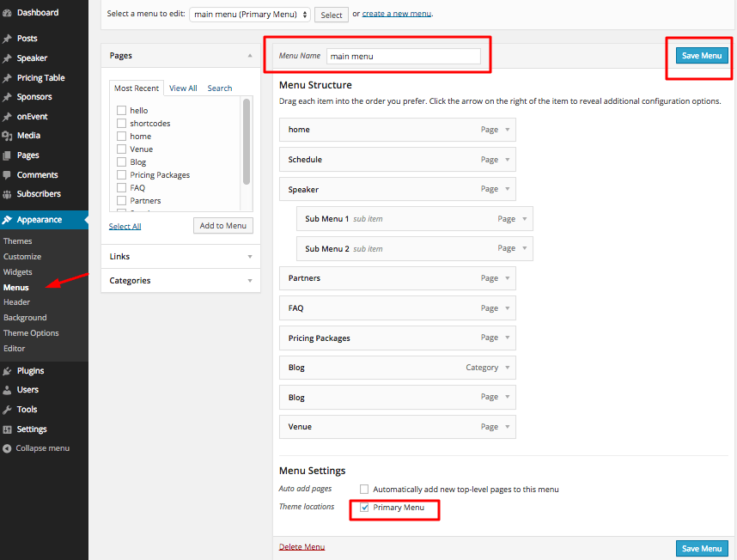Uncheck the Primary Menu theme location
The image size is (737, 560).
pyautogui.click(x=365, y=508)
